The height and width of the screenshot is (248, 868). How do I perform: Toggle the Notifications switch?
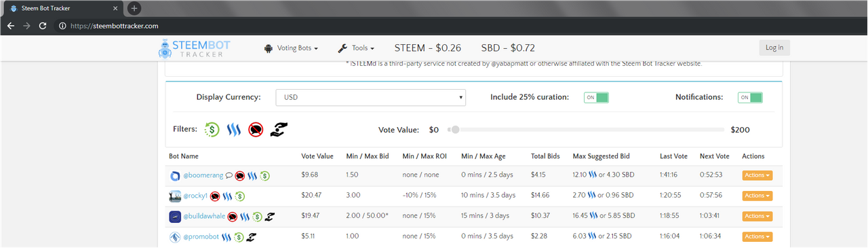click(x=750, y=97)
